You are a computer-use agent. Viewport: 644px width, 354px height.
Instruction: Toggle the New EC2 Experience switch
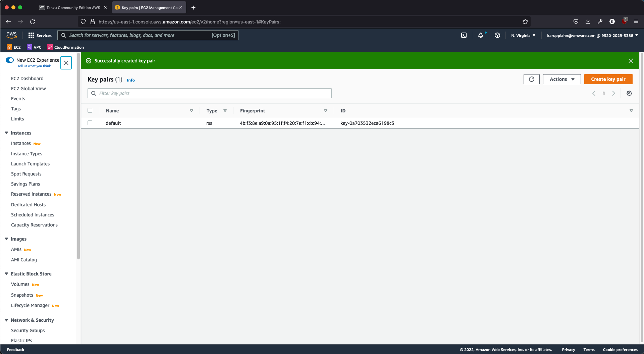click(10, 60)
